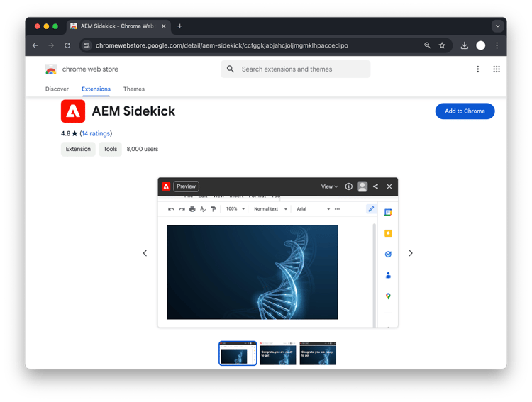532x402 pixels.
Task: Click the Tools category chip
Action: (x=110, y=149)
